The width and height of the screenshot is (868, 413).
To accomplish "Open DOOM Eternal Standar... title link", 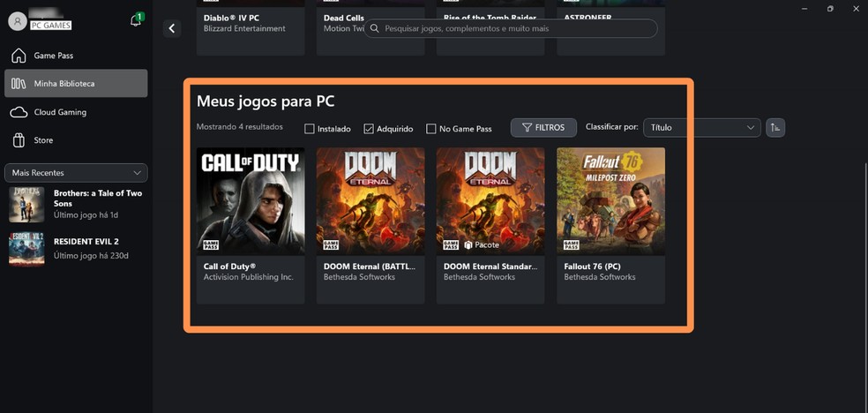I will [490, 267].
